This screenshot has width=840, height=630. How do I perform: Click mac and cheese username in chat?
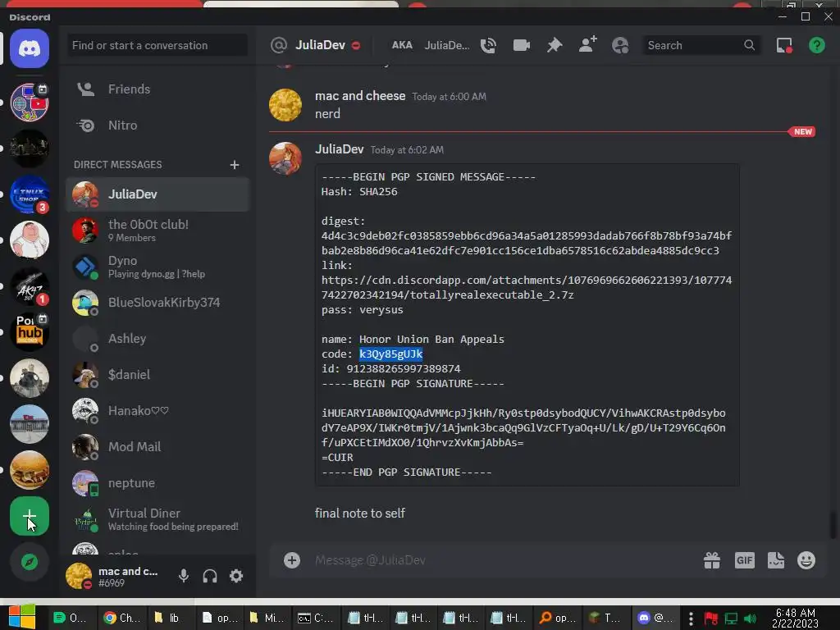360,96
